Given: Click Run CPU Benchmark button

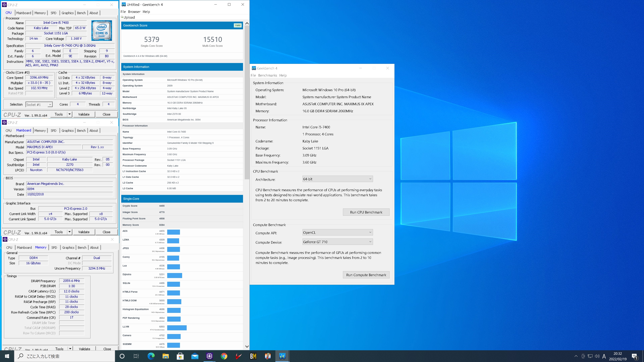Looking at the screenshot, I should [x=366, y=212].
